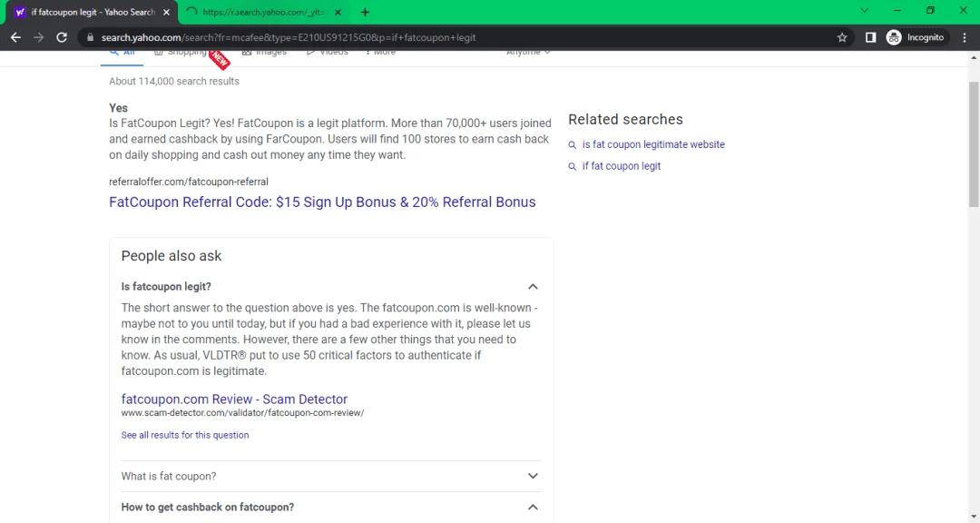The height and width of the screenshot is (523, 980).
Task: Click 'if fat coupon legit' related search
Action: pyautogui.click(x=622, y=166)
